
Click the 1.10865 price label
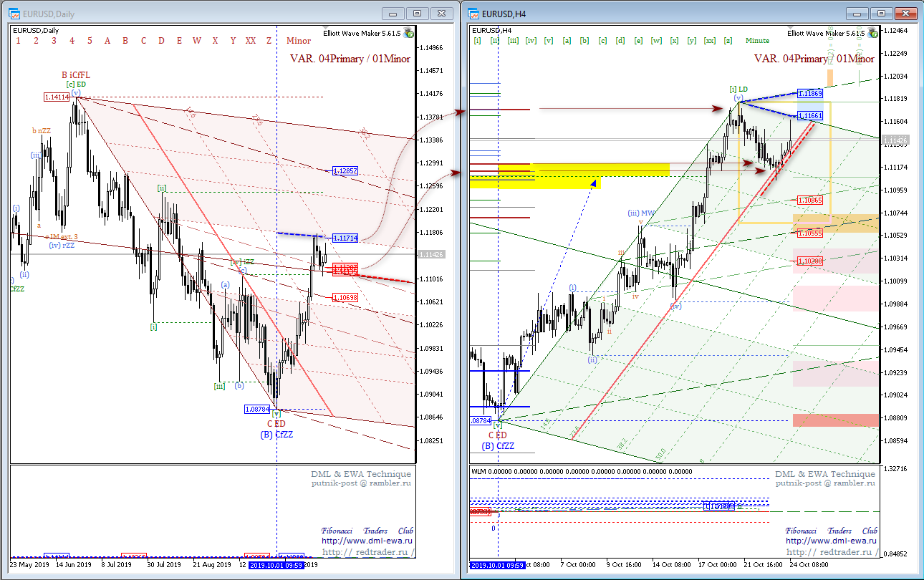pyautogui.click(x=810, y=200)
